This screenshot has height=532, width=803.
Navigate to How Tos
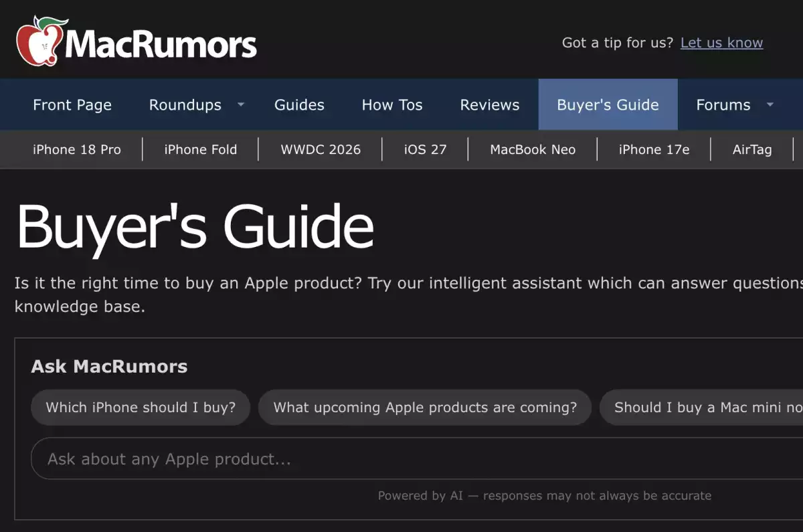click(392, 105)
